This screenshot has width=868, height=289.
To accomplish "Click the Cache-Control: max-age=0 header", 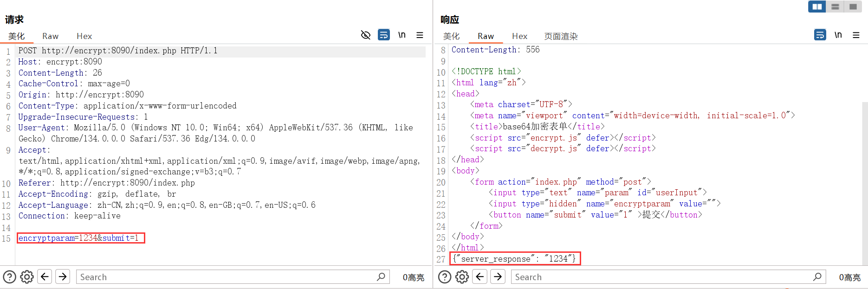I will click(x=74, y=83).
